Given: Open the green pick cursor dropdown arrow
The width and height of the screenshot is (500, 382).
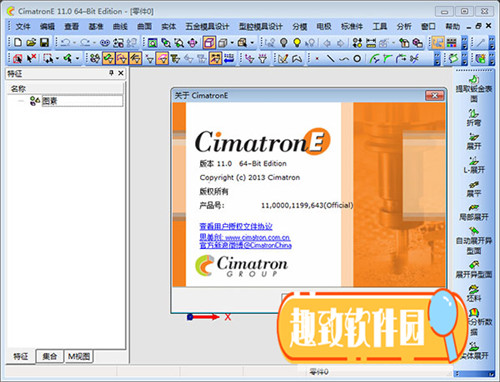Looking at the screenshot, I should (x=77, y=59).
